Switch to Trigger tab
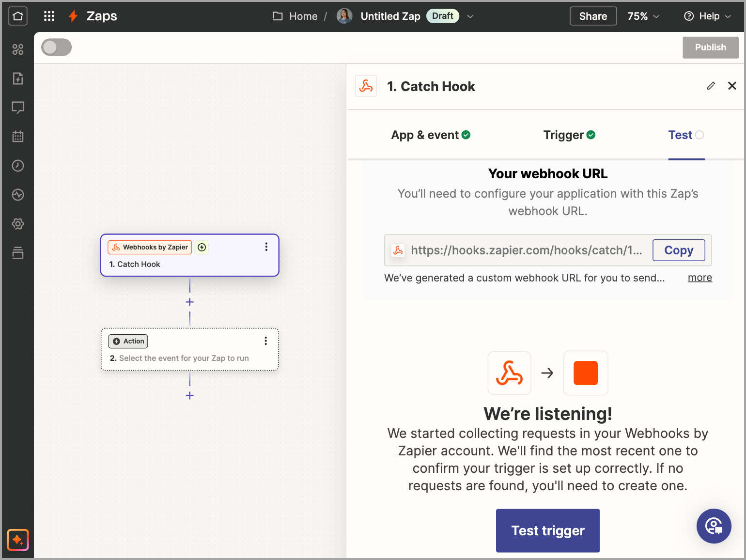 [569, 135]
